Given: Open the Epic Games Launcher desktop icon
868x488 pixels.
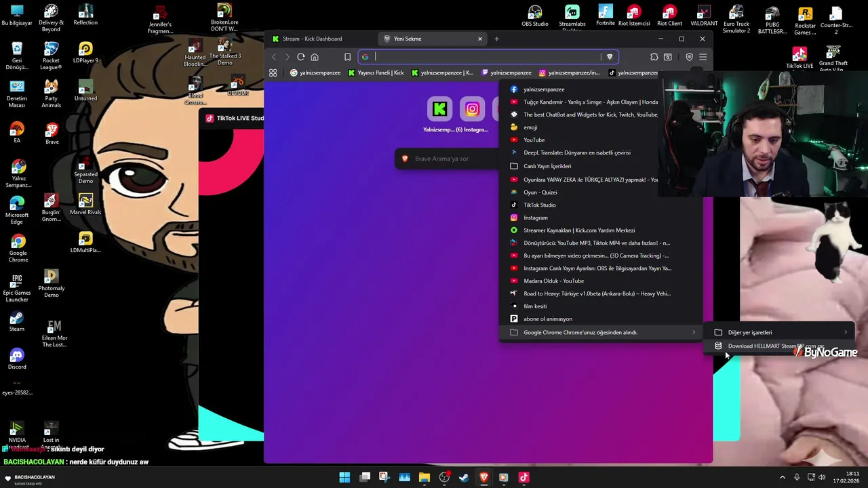Looking at the screenshot, I should (17, 288).
